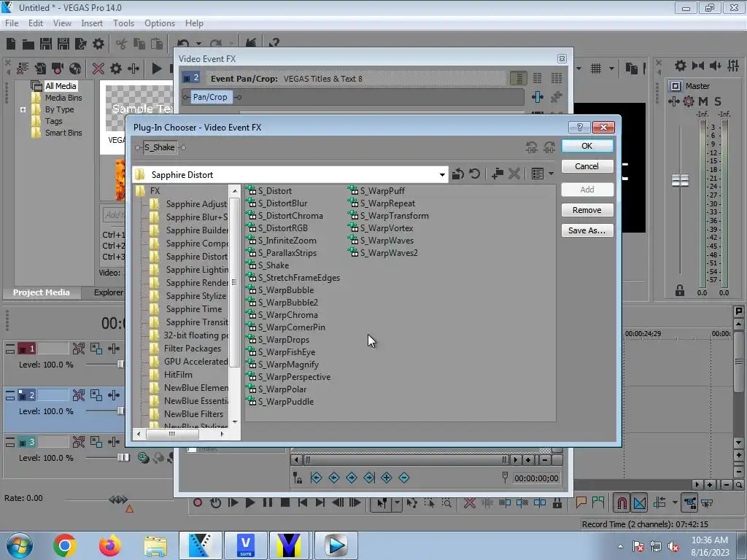Select the Sample Text media thumbnail
747x560 pixels.
(139, 108)
